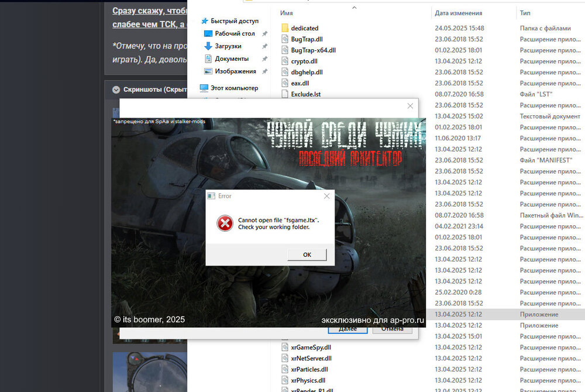Select the row dated 13.04.2025 15:01

point(458,336)
